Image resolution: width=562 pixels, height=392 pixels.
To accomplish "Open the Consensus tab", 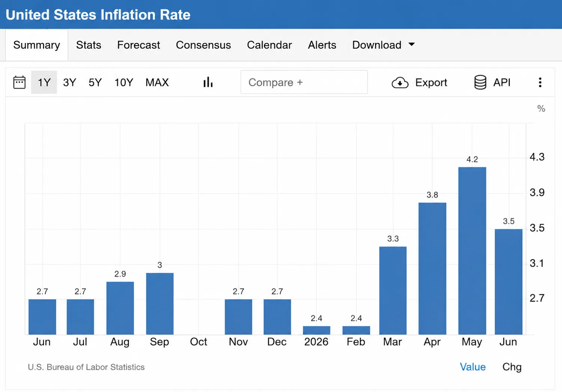I will [x=203, y=45].
